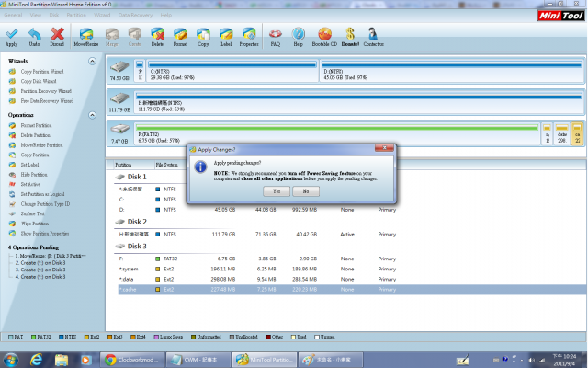Collapse the Wizards panel section
The width and height of the screenshot is (588, 368).
[x=92, y=61]
